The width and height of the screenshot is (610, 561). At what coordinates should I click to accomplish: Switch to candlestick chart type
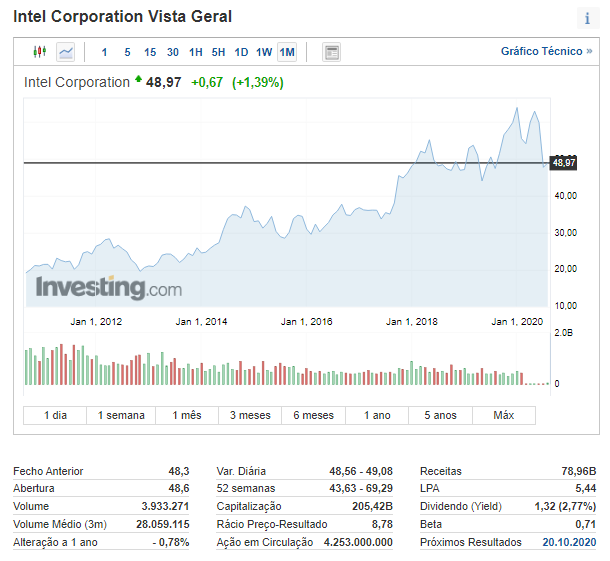click(40, 52)
